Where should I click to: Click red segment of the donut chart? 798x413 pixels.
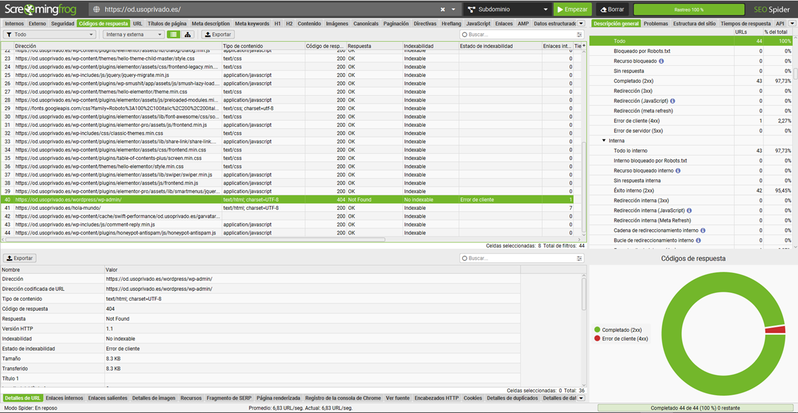coord(776,330)
